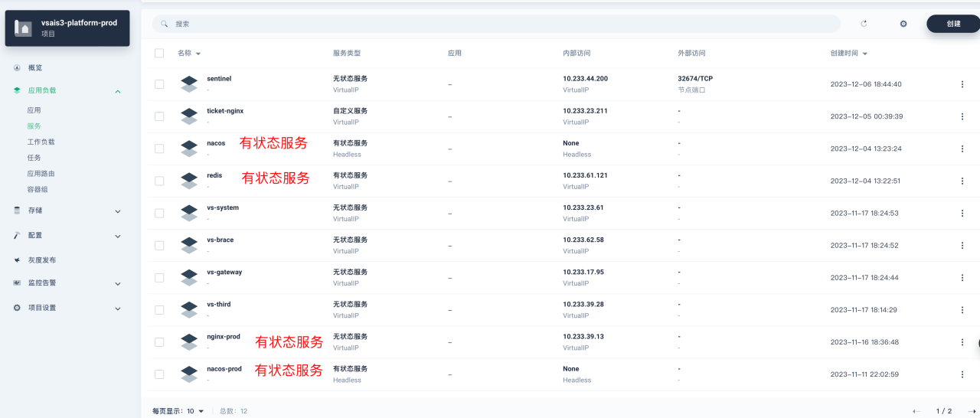Image resolution: width=980 pixels, height=418 pixels.
Task: Open the vs-system service link
Action: 223,207
